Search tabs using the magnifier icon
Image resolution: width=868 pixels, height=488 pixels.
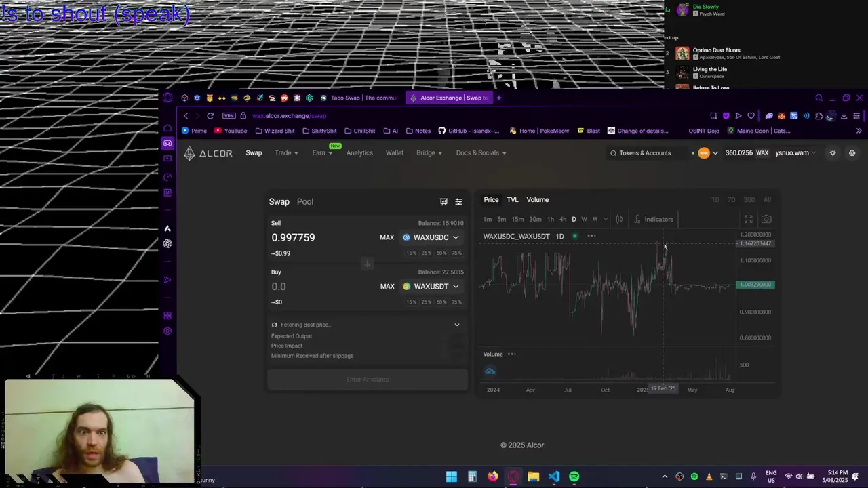click(x=819, y=98)
